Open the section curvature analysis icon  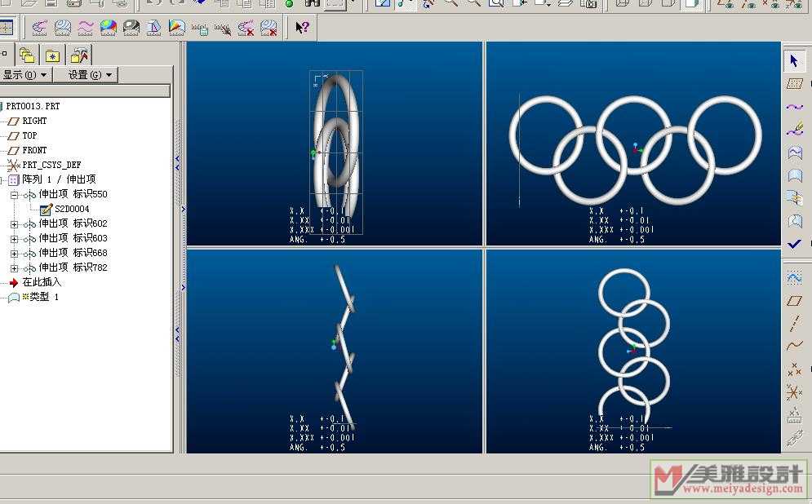point(63,28)
